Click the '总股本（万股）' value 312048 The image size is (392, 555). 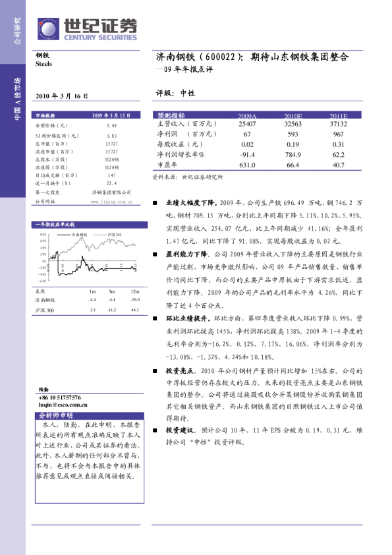tap(111, 160)
